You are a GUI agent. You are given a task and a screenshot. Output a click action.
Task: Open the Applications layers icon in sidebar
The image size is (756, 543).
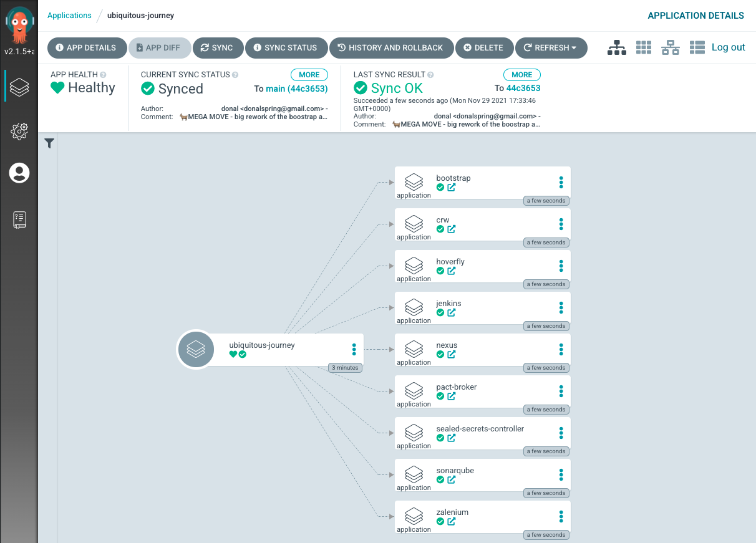point(19,87)
